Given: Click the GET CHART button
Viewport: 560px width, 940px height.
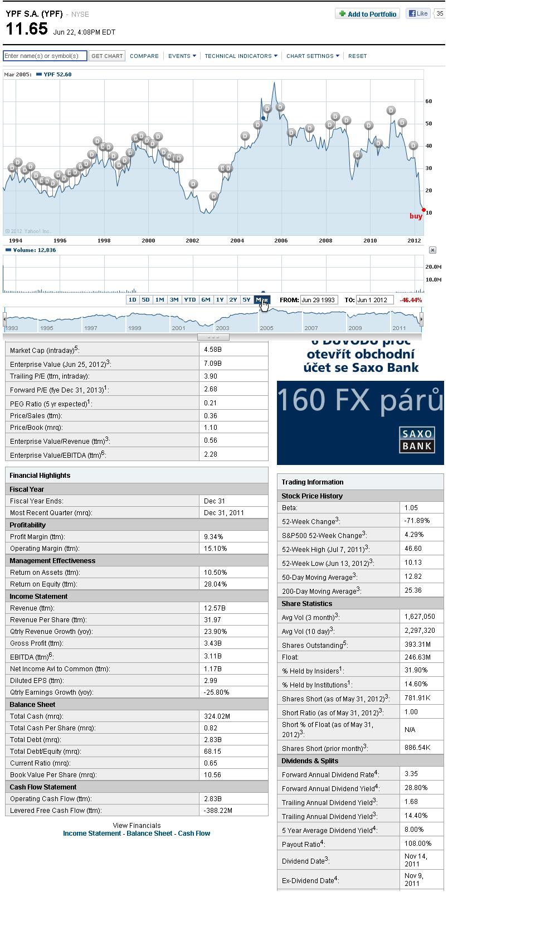Looking at the screenshot, I should point(107,56).
